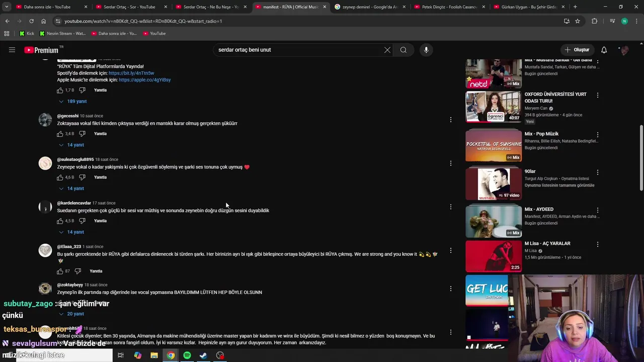644x362 pixels.
Task: Switch to 'Serdar Ortaç - Ne Bu Neşe' tab
Action: pos(210,7)
